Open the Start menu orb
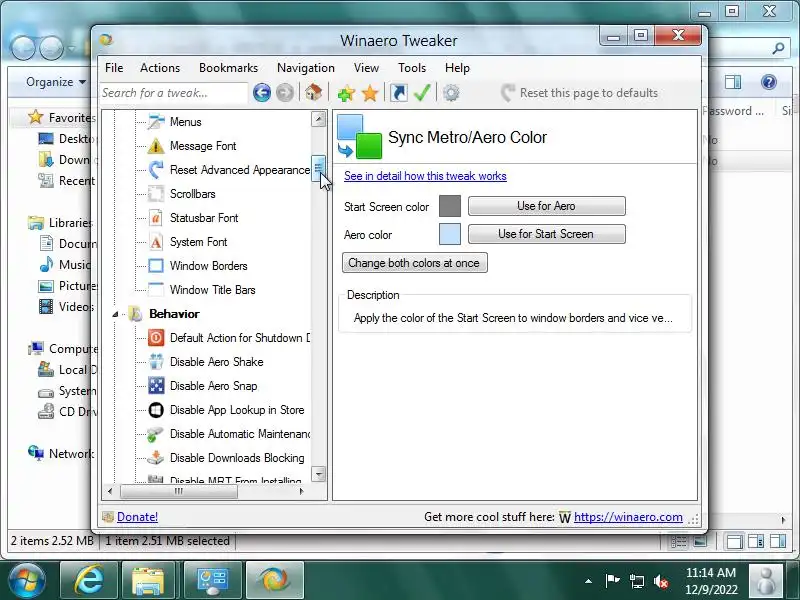The image size is (800, 600). point(26,580)
